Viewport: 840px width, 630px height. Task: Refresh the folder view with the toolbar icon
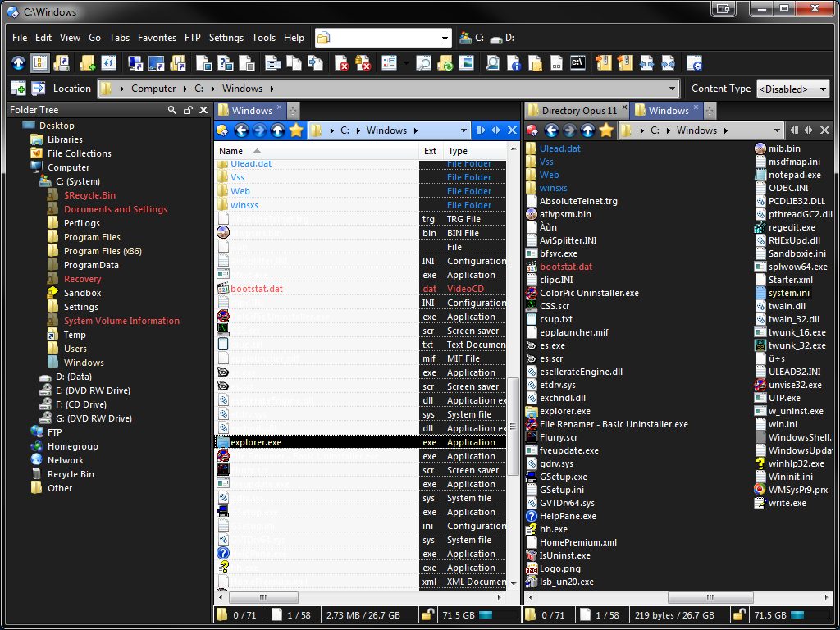point(107,63)
